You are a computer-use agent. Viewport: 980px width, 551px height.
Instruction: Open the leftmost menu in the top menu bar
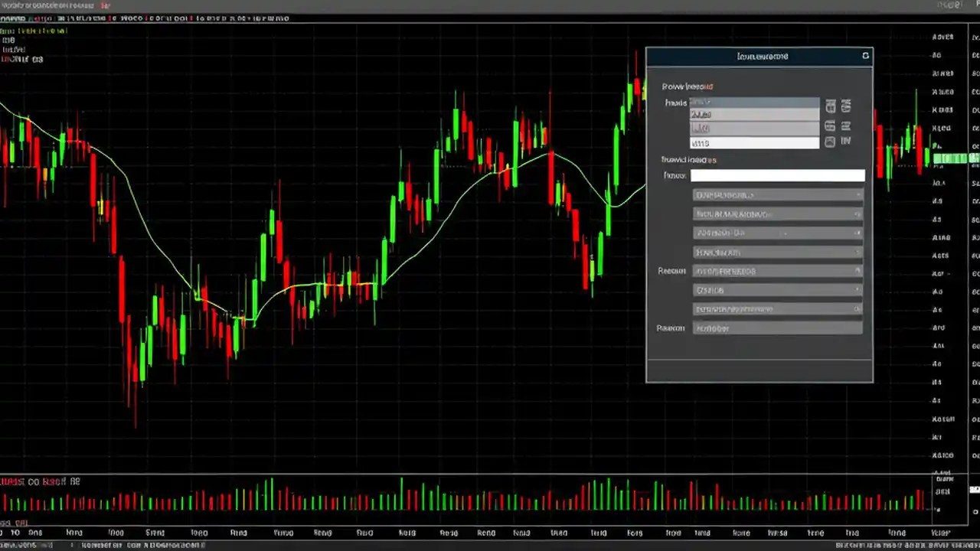coord(15,4)
